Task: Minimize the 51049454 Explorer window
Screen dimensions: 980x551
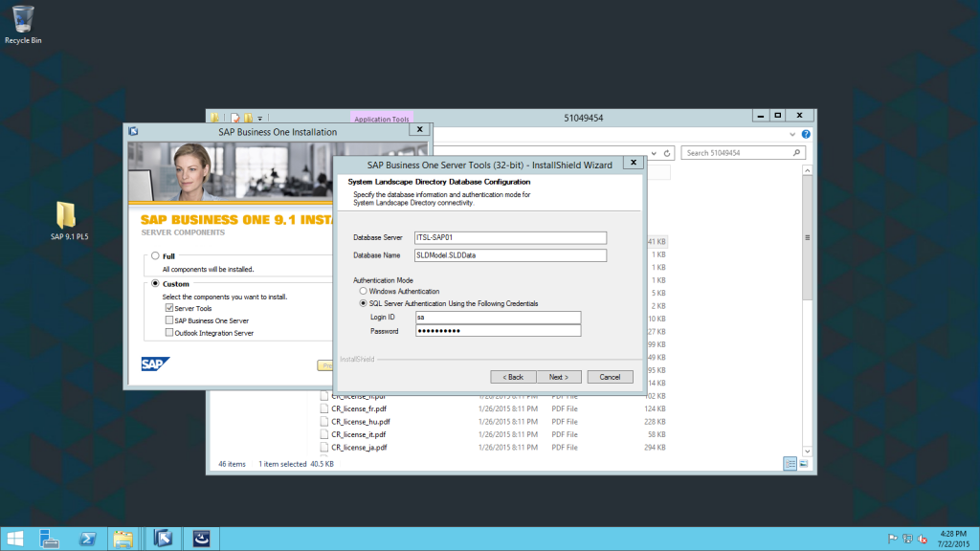Action: 760,116
